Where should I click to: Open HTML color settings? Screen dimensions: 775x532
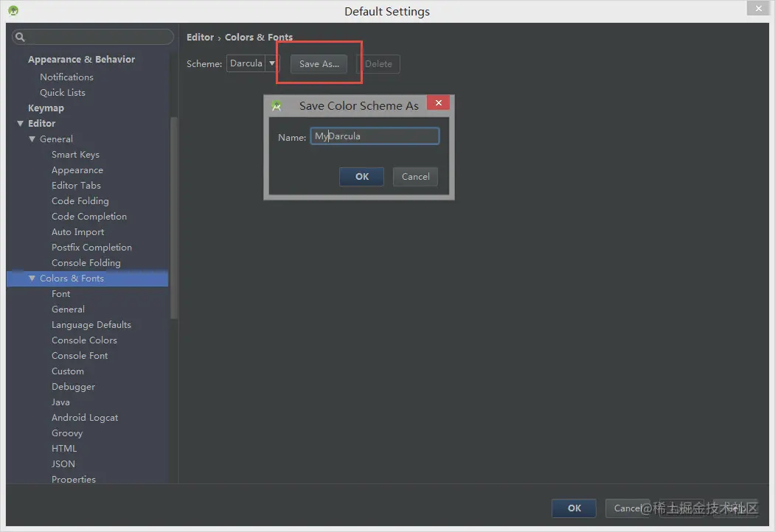click(x=64, y=449)
